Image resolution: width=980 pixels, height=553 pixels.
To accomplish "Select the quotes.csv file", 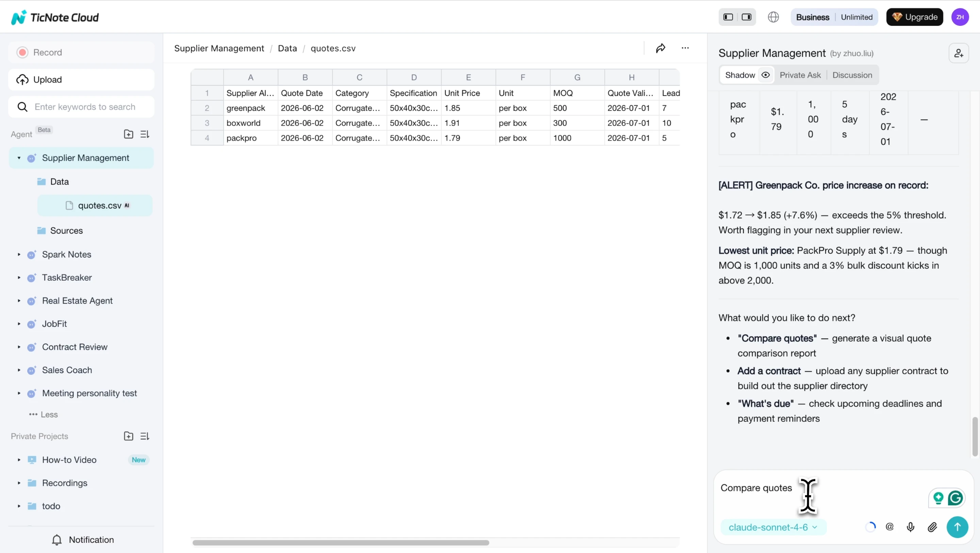I will (95, 205).
